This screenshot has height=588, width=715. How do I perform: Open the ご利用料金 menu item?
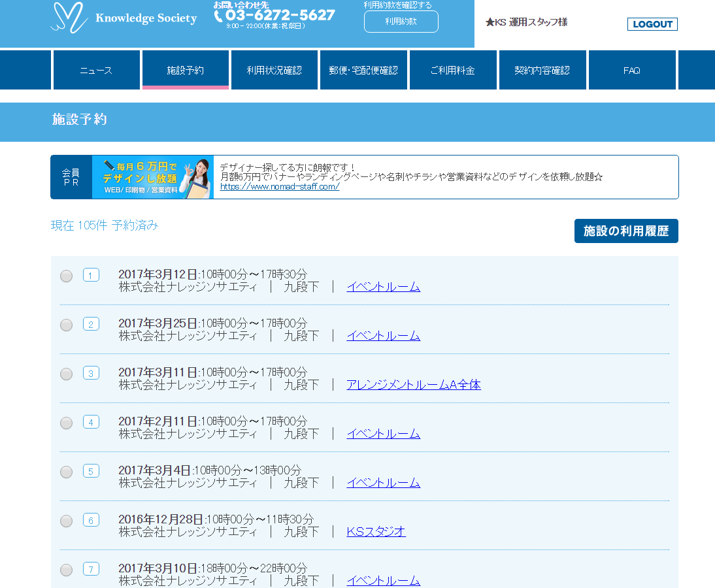coord(453,70)
